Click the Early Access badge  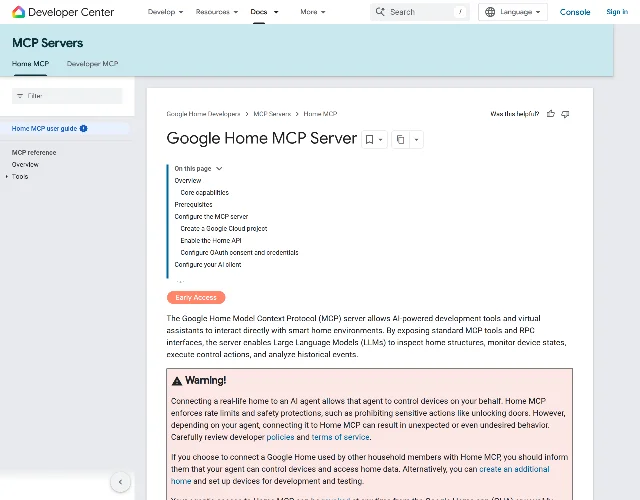(196, 298)
